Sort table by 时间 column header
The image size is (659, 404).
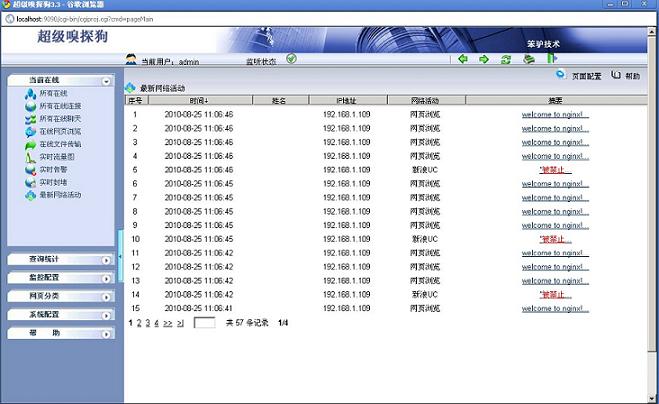(198, 100)
